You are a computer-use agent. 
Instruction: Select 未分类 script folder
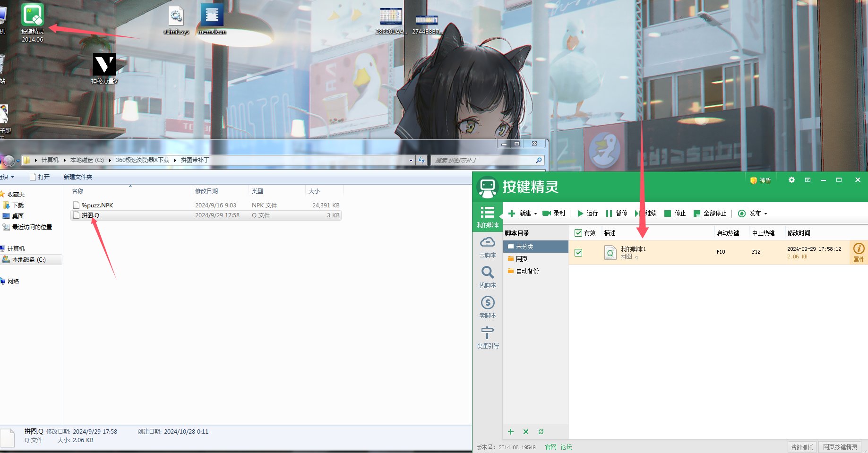coord(536,247)
